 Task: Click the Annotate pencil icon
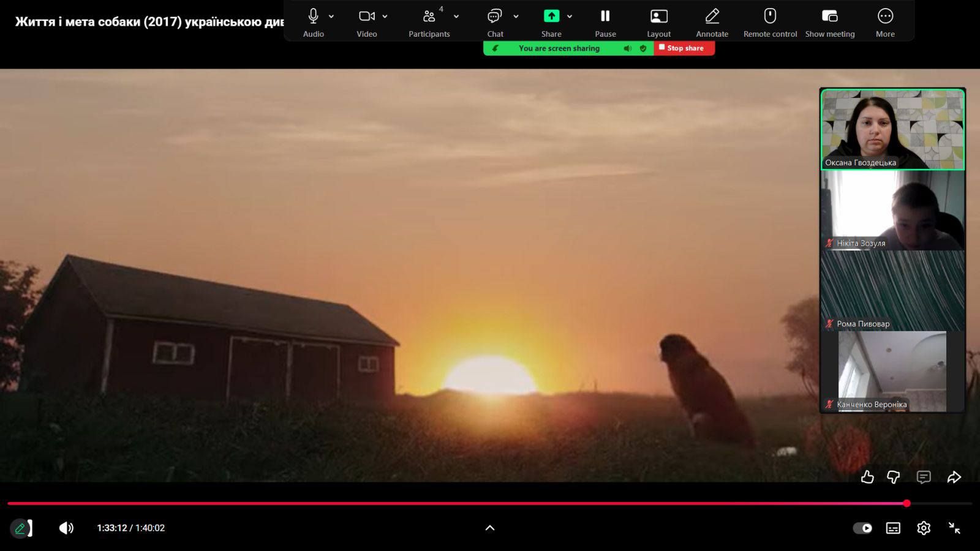click(x=712, y=17)
